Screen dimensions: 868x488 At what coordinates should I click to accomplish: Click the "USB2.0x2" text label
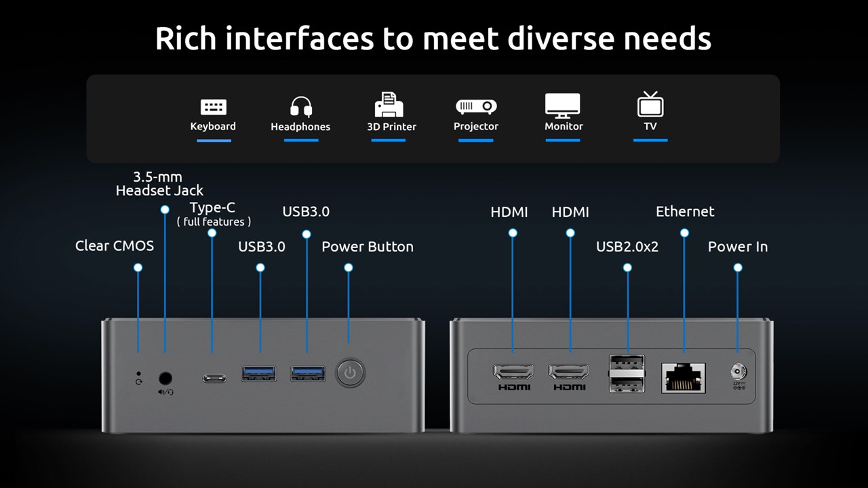(x=627, y=247)
